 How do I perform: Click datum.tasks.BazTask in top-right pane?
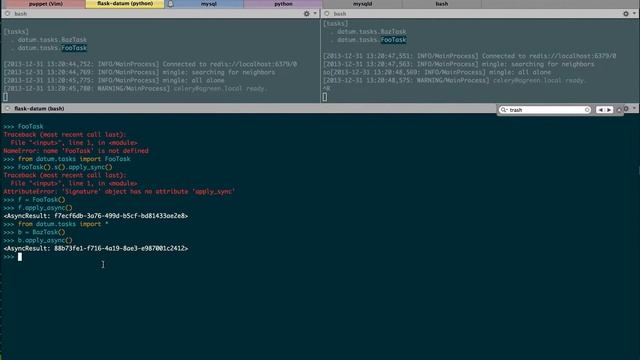pyautogui.click(x=371, y=31)
